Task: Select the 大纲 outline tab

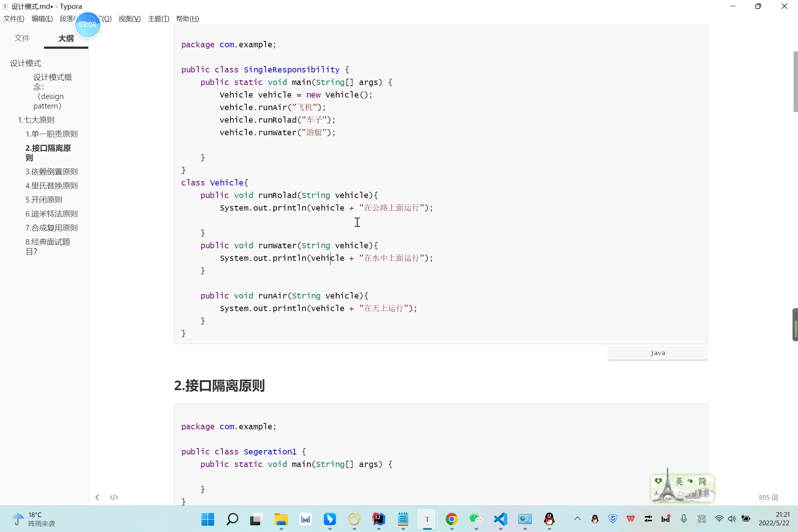Action: 66,38
